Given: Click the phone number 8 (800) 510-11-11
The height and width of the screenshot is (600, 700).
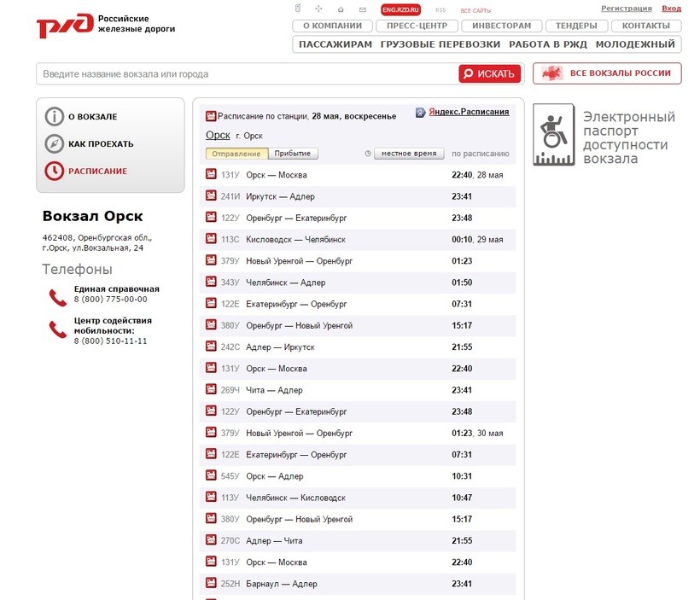Looking at the screenshot, I should pyautogui.click(x=111, y=341).
